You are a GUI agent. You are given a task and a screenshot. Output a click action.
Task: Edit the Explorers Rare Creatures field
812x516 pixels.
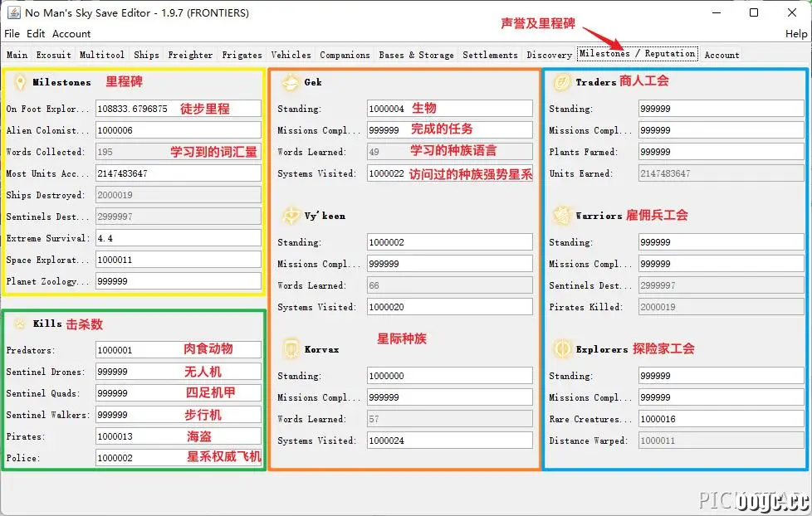click(721, 419)
